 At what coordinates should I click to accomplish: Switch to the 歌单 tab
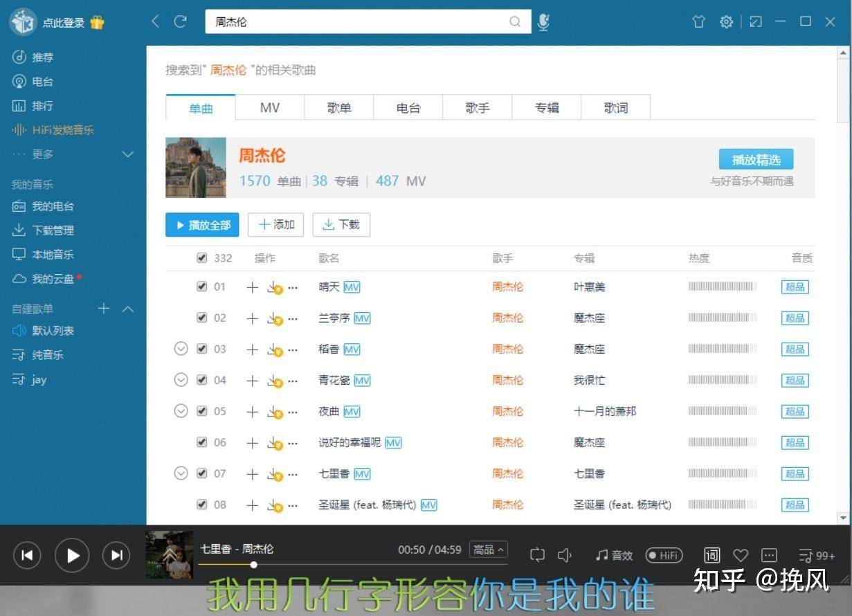(x=339, y=108)
